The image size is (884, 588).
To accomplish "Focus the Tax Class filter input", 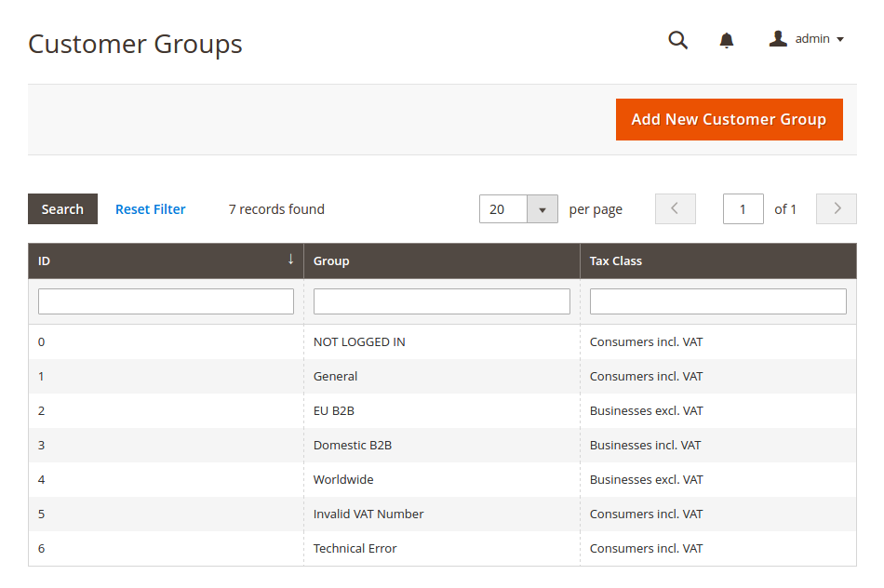I will click(717, 301).
